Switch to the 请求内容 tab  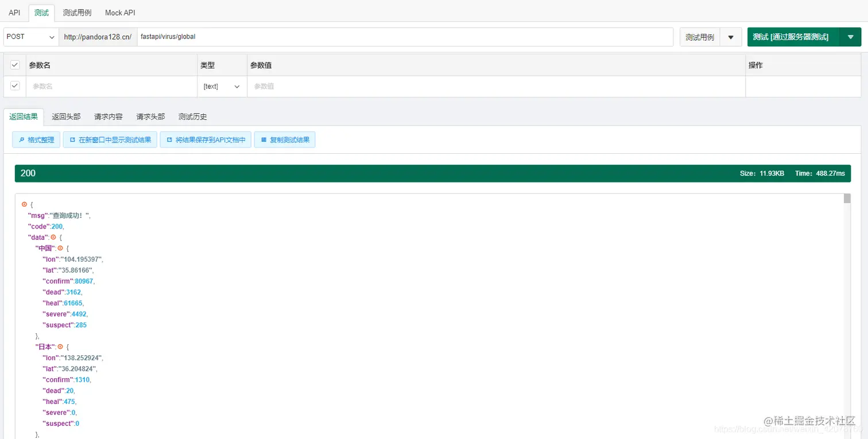[108, 116]
